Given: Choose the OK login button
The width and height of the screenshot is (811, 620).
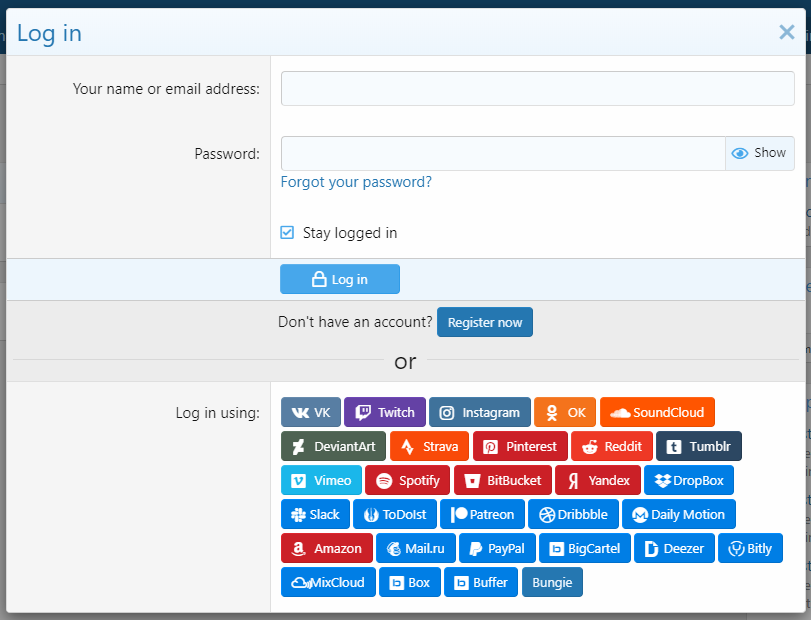Looking at the screenshot, I should pos(565,412).
